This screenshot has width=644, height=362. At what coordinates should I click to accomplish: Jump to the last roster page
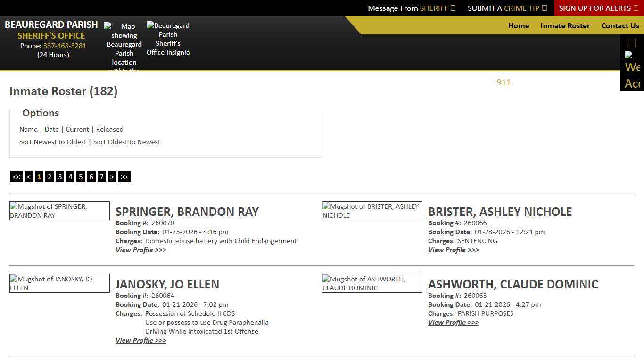point(124,176)
